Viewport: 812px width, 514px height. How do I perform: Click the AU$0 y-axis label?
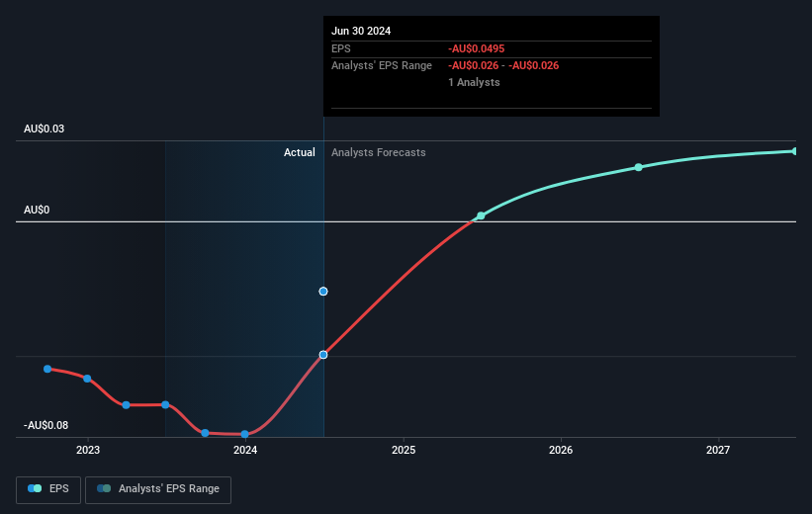[37, 210]
